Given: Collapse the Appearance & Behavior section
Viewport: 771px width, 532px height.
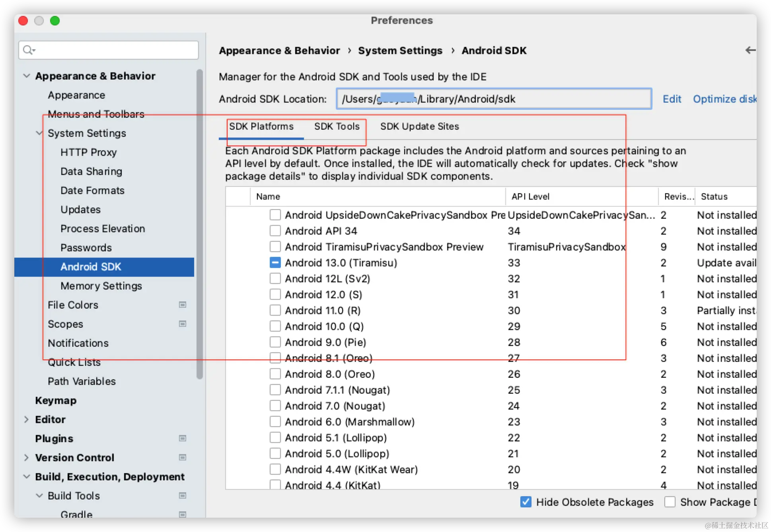Looking at the screenshot, I should click(x=27, y=76).
